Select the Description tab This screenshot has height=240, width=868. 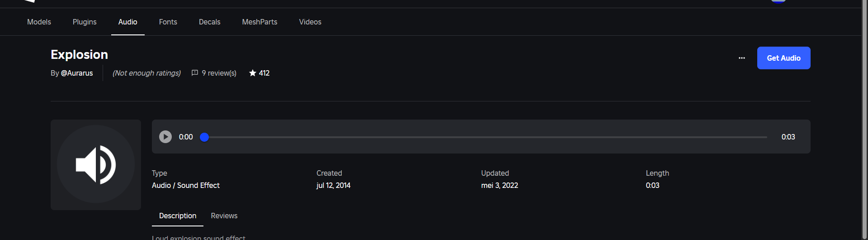click(x=178, y=216)
